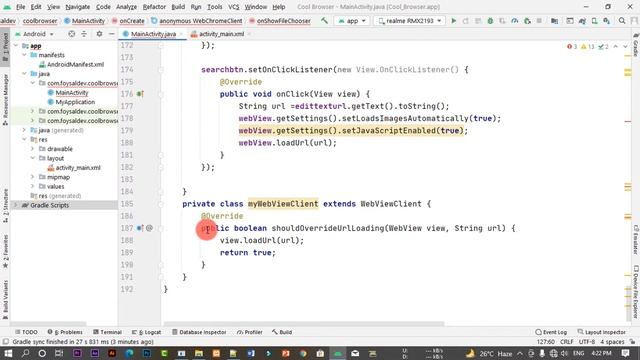Image resolution: width=640 pixels, height=360 pixels.
Task: Expand the drawable folder
Action: [33, 149]
